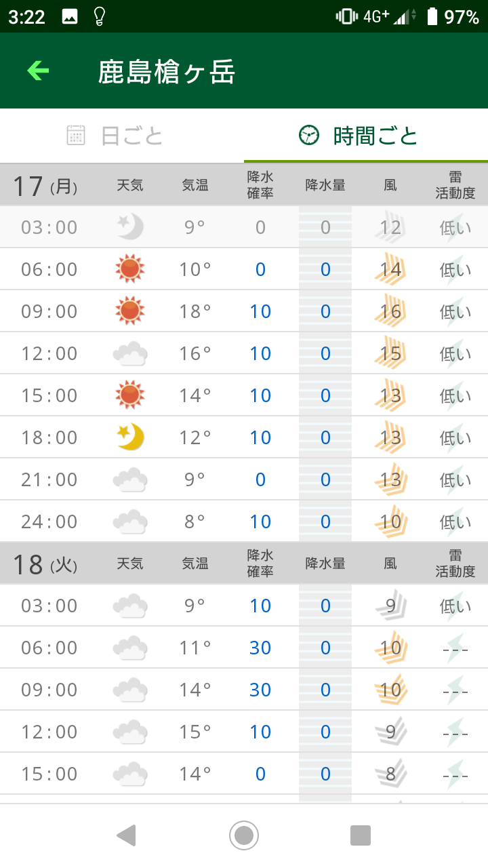Tap the cloud icon at 12:00 Monday
This screenshot has height=868, width=488.
(x=129, y=353)
